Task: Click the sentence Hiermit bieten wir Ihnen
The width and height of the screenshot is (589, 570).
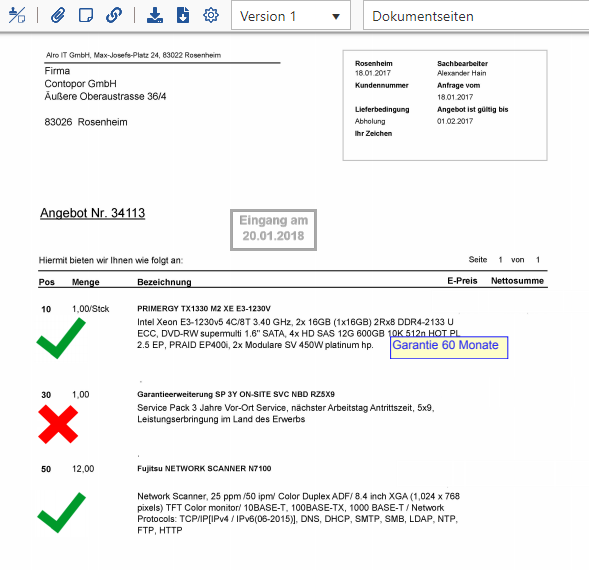Action: tap(111, 260)
